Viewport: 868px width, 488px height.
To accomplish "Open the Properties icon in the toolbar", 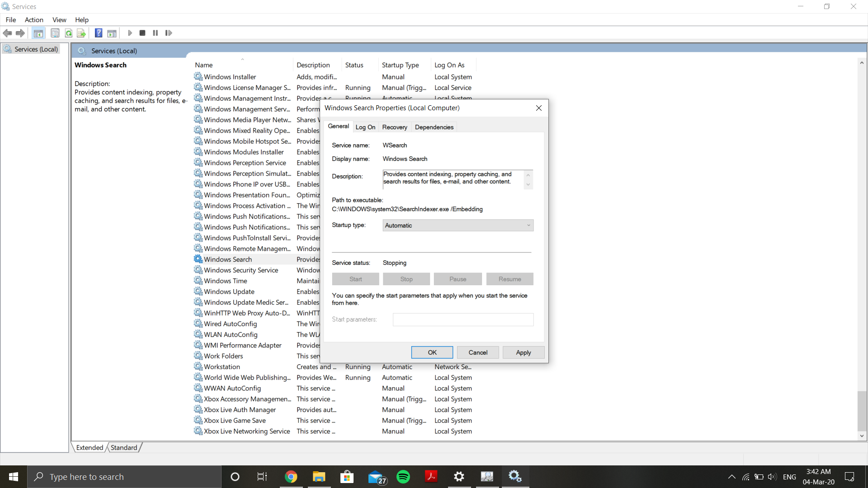I will point(55,33).
